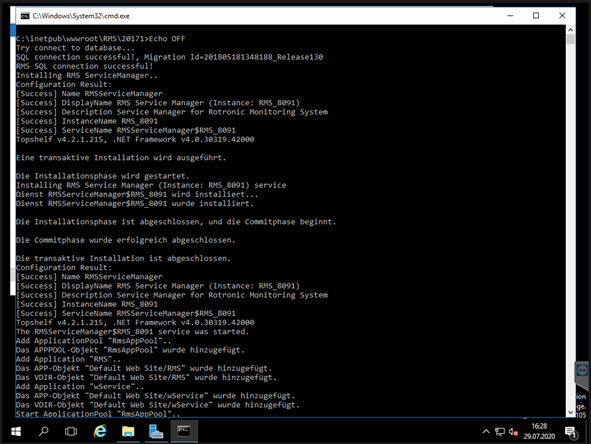The image size is (591, 444).
Task: Click the scrollbar up arrow
Action: (571, 29)
